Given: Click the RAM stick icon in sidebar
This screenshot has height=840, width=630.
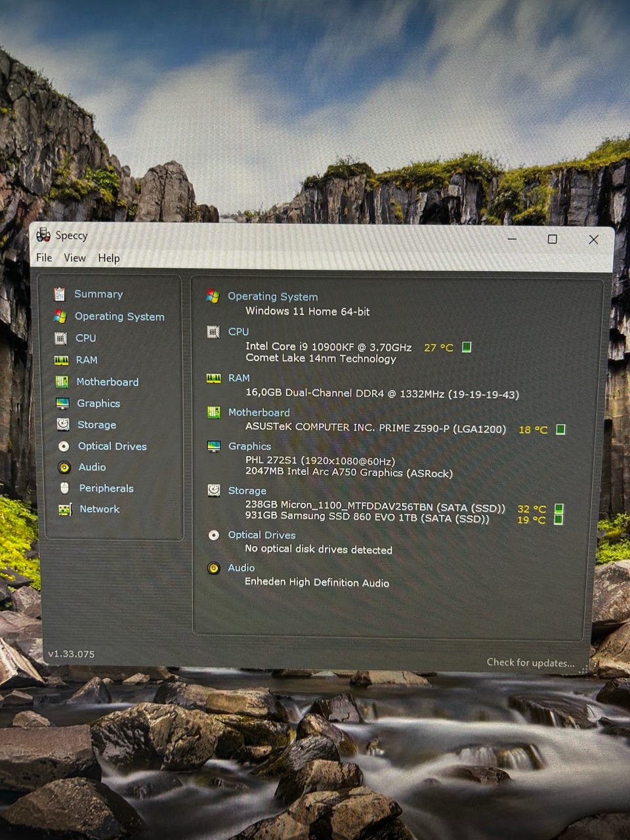Looking at the screenshot, I should (61, 360).
